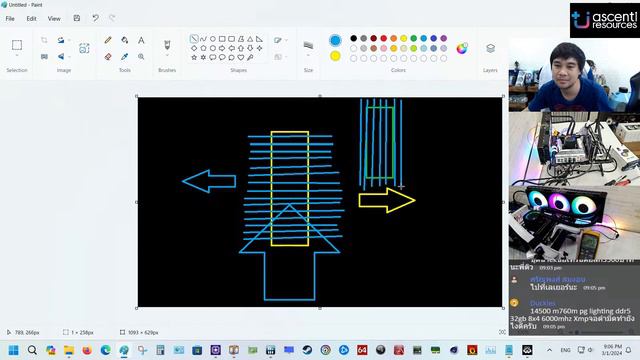
Task: Choose the Rounded rectangle shape
Action: [231, 39]
